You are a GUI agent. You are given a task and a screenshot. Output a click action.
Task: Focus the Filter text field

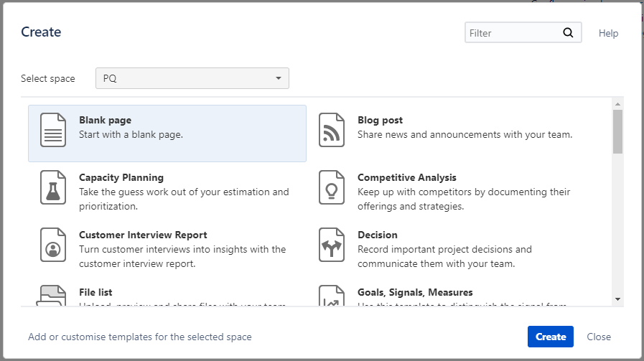point(512,33)
